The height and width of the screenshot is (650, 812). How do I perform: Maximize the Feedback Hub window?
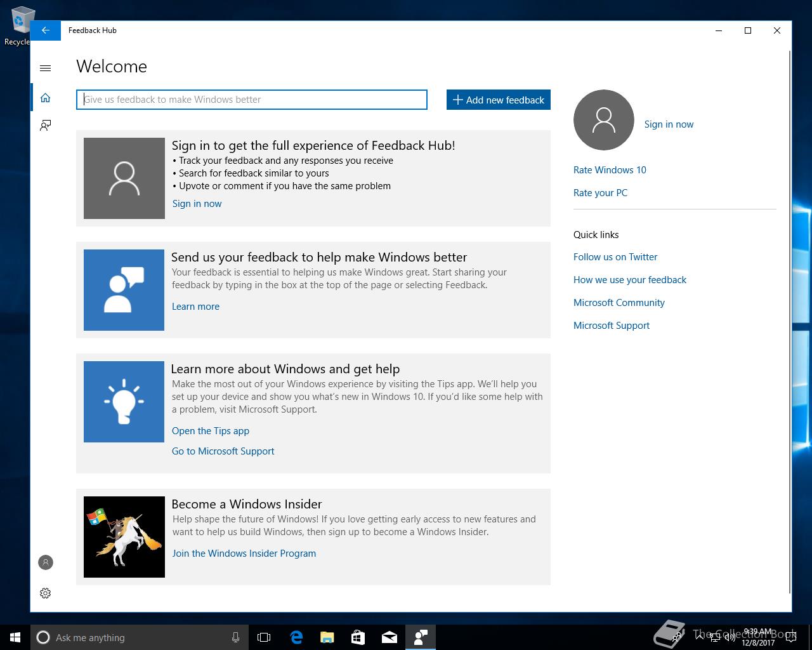[x=748, y=30]
